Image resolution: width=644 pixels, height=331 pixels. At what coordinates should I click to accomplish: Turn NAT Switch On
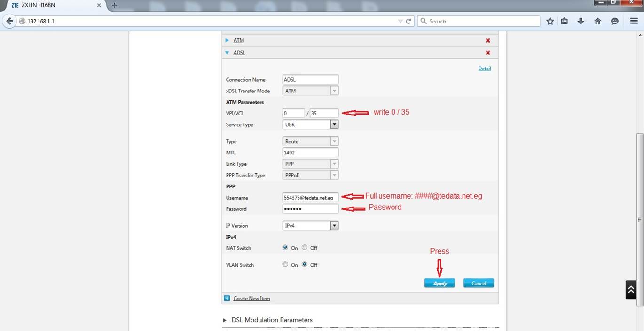coord(285,247)
